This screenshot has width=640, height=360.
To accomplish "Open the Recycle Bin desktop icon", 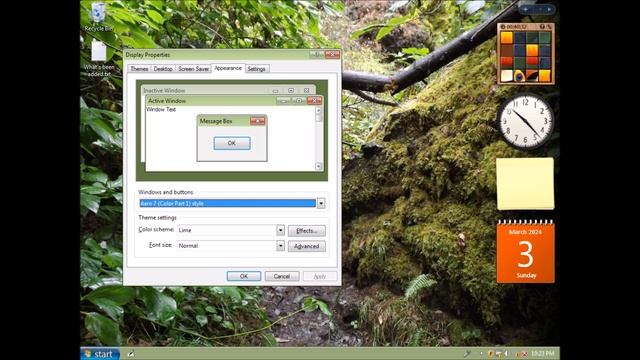I will tap(98, 17).
